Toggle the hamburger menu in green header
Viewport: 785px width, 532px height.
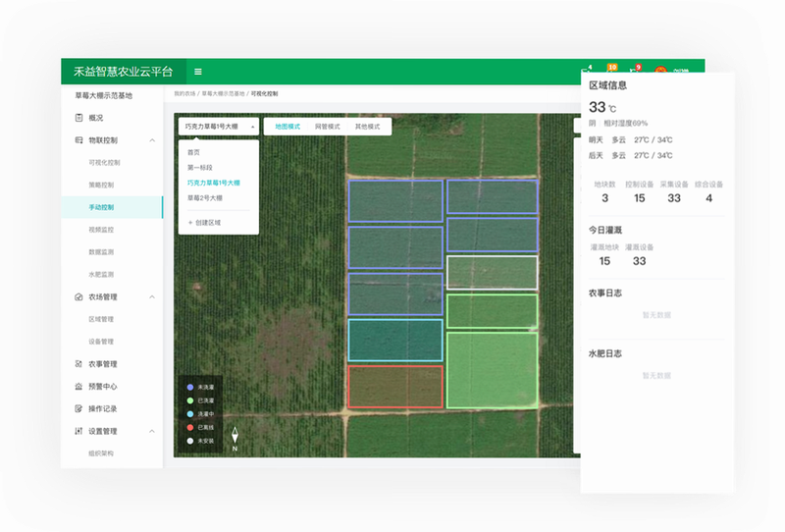[198, 72]
